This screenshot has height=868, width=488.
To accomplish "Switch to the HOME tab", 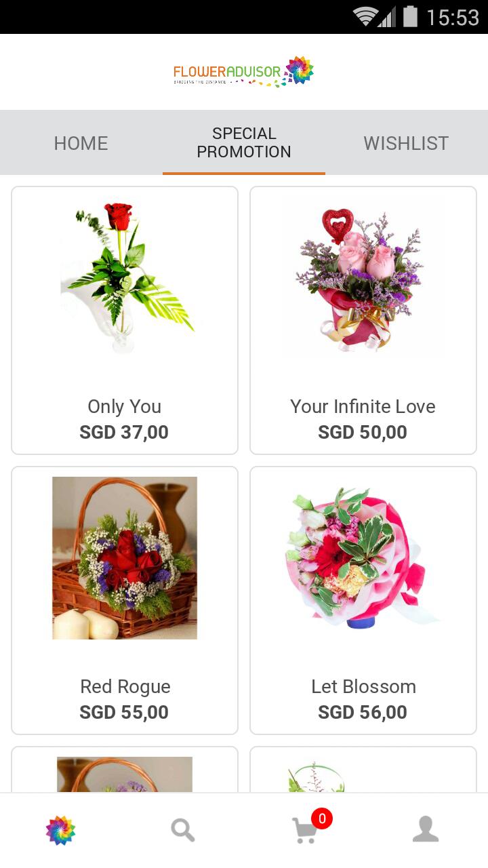I will pyautogui.click(x=81, y=143).
